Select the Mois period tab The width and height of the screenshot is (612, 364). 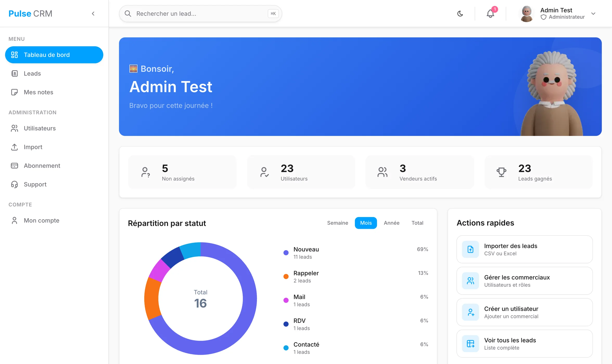point(366,223)
